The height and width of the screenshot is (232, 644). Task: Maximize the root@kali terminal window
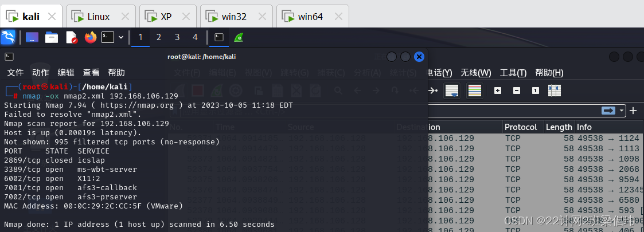click(x=405, y=57)
